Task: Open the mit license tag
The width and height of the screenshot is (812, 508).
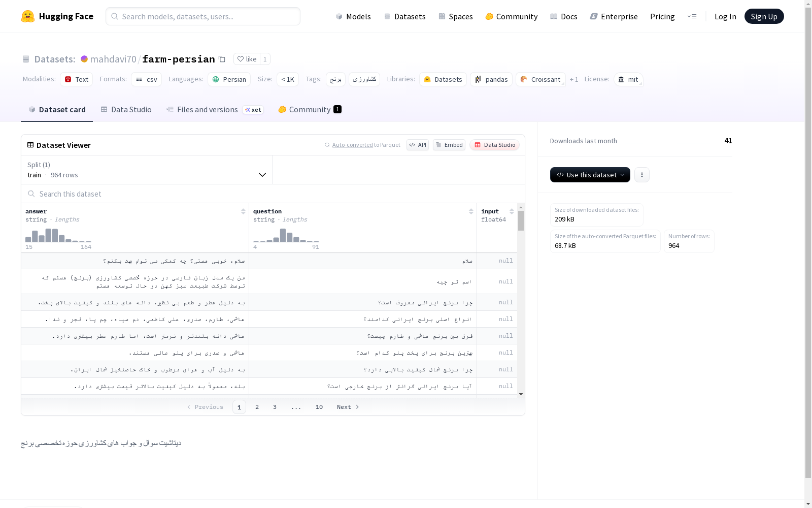Action: click(628, 79)
